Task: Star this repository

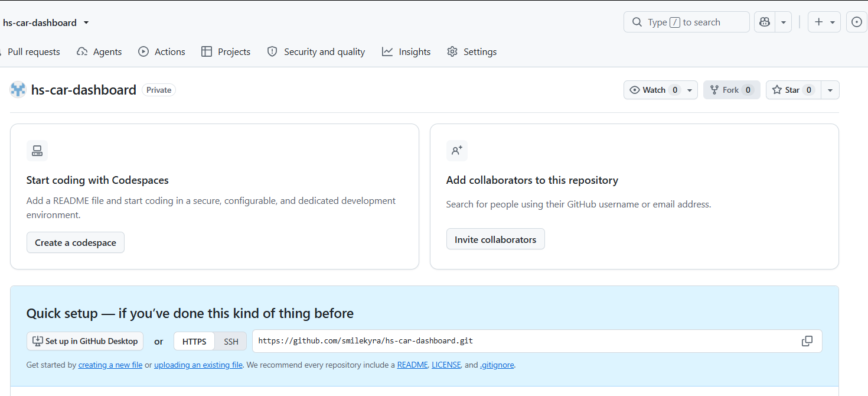Action: click(x=794, y=90)
